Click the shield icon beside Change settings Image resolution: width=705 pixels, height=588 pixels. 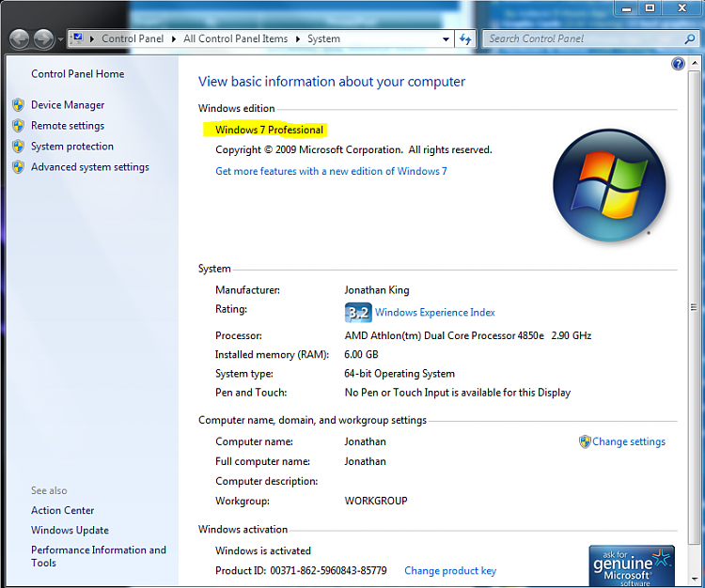point(585,442)
